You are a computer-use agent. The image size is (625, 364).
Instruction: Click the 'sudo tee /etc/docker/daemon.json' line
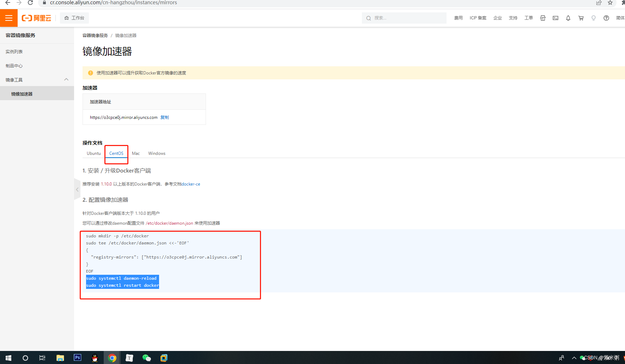pyautogui.click(x=138, y=243)
